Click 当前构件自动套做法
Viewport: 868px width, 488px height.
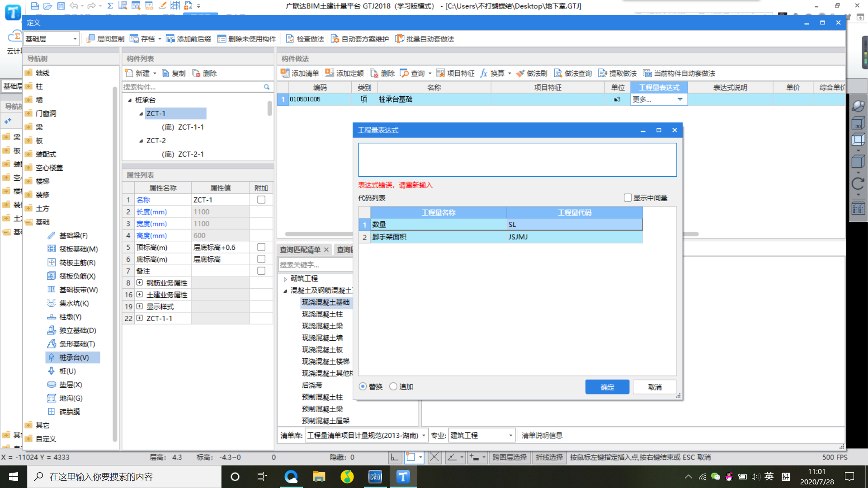(679, 73)
